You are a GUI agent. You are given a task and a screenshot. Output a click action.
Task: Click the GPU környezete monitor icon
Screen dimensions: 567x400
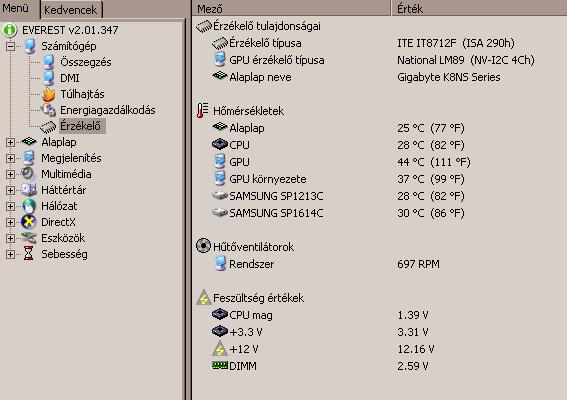tap(219, 179)
